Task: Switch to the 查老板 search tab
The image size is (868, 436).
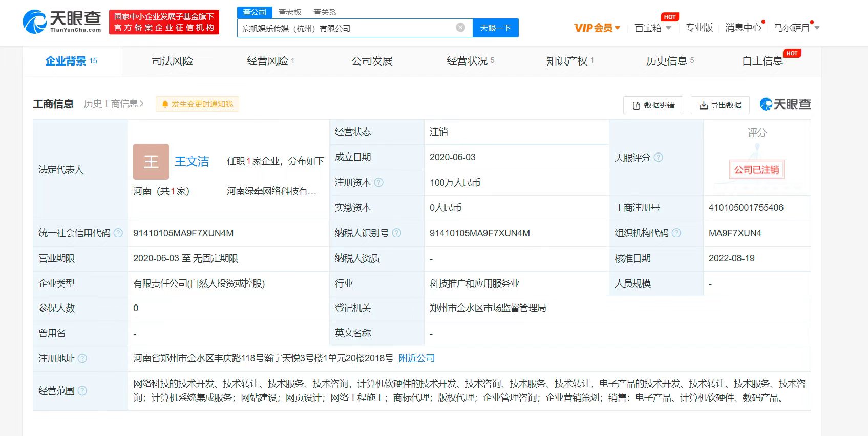Action: click(x=290, y=12)
